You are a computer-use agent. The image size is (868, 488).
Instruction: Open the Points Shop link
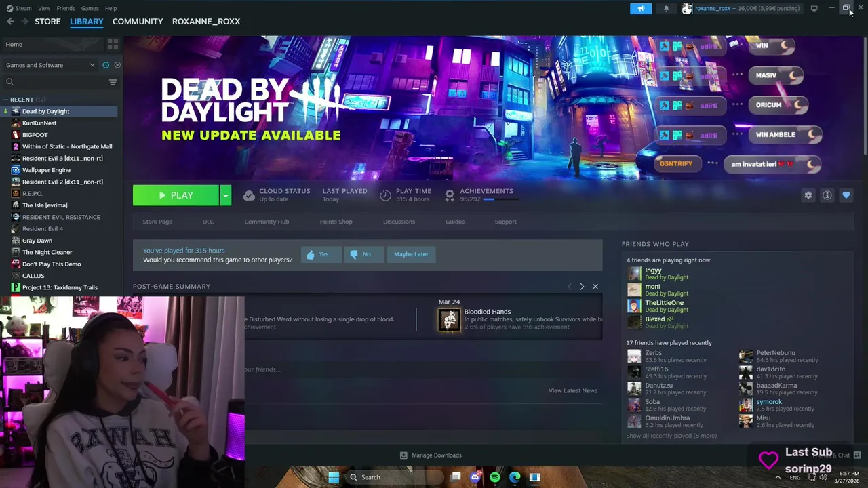tap(336, 222)
